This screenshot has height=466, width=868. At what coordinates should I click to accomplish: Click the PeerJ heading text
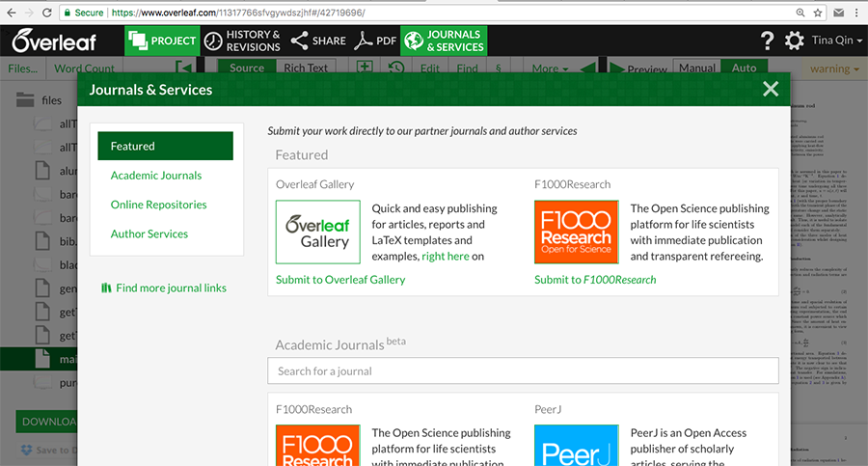coord(548,409)
